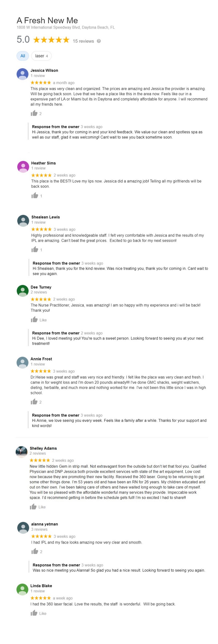This screenshot has width=218, height=644.
Task: Click Shelley Adams' profile photo
Action: [x=22, y=451]
